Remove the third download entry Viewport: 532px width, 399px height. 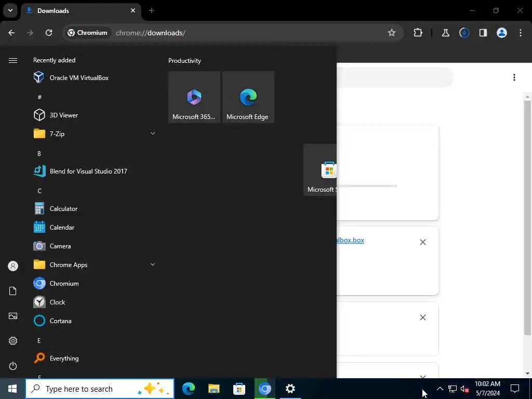click(423, 317)
